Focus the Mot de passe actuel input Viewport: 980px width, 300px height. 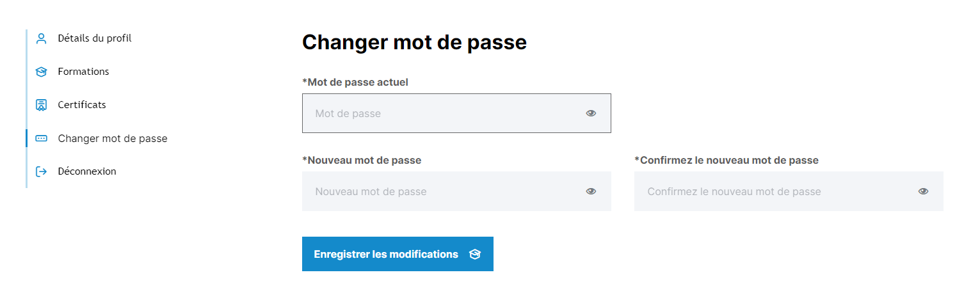[x=456, y=113]
